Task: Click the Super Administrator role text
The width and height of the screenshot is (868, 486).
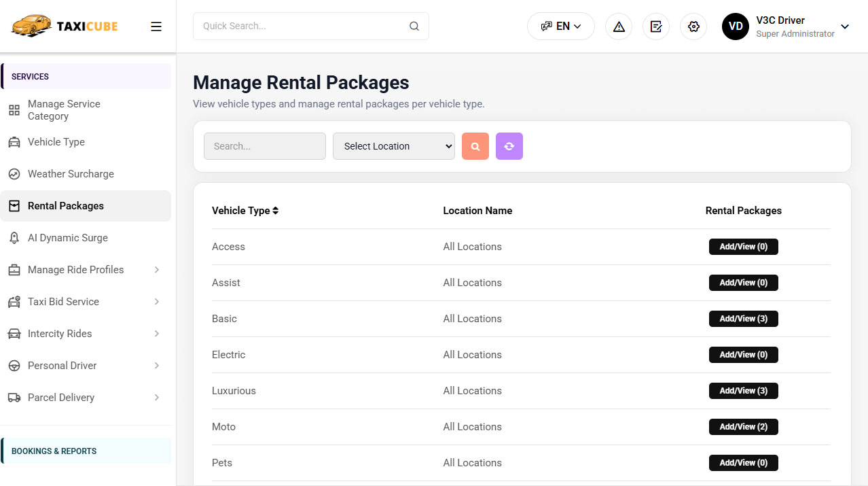Action: 795,34
